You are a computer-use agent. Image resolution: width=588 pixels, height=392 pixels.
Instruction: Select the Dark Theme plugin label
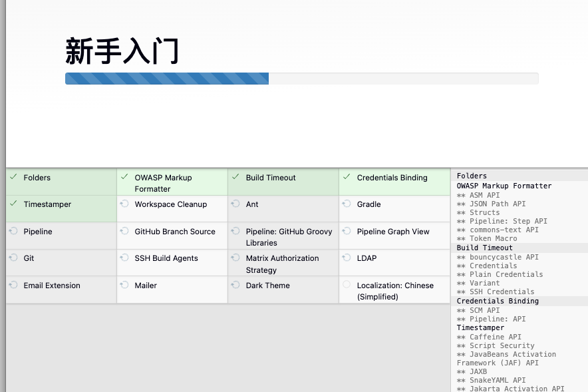pyautogui.click(x=268, y=286)
